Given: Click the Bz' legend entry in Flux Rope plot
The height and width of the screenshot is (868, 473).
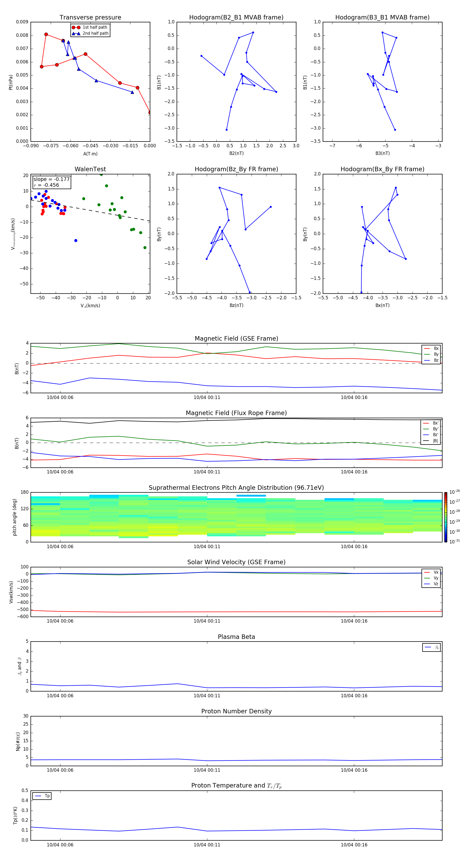Looking at the screenshot, I should pyautogui.click(x=431, y=435).
